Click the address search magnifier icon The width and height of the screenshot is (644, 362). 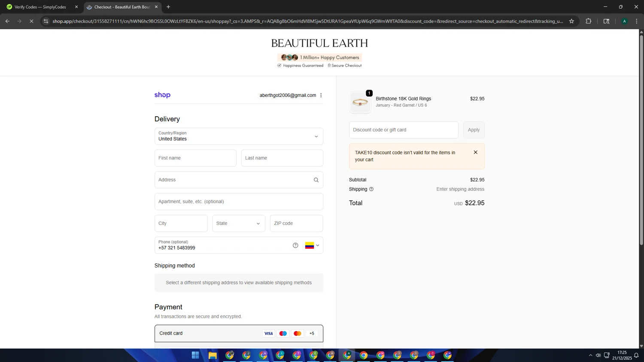(x=316, y=180)
